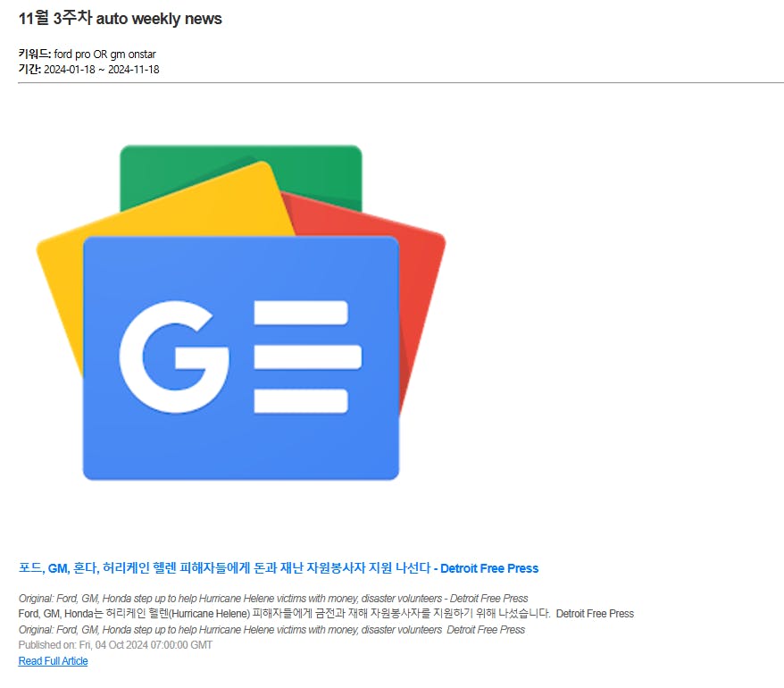
Task: Click the 'Published on: Fri, 04 Oct 2024' text
Action: click(115, 645)
